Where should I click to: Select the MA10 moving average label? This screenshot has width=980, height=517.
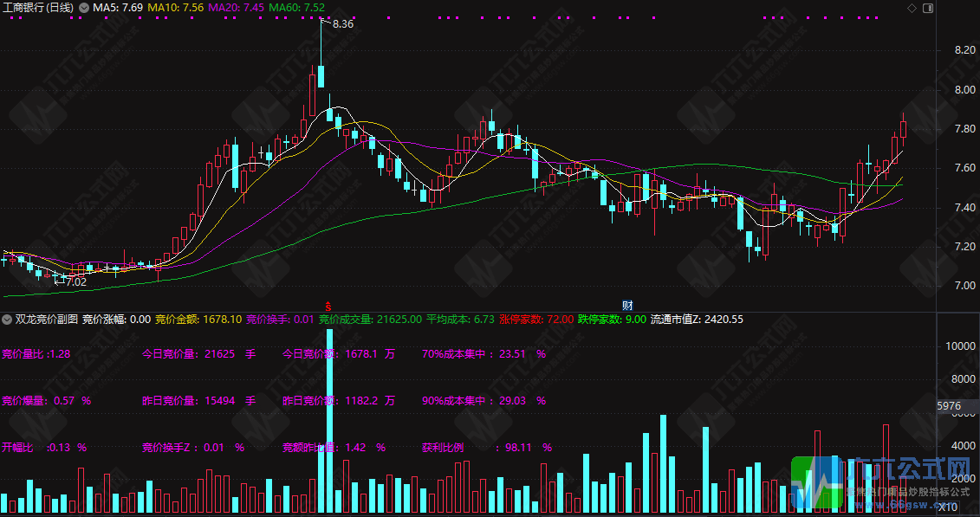point(176,8)
